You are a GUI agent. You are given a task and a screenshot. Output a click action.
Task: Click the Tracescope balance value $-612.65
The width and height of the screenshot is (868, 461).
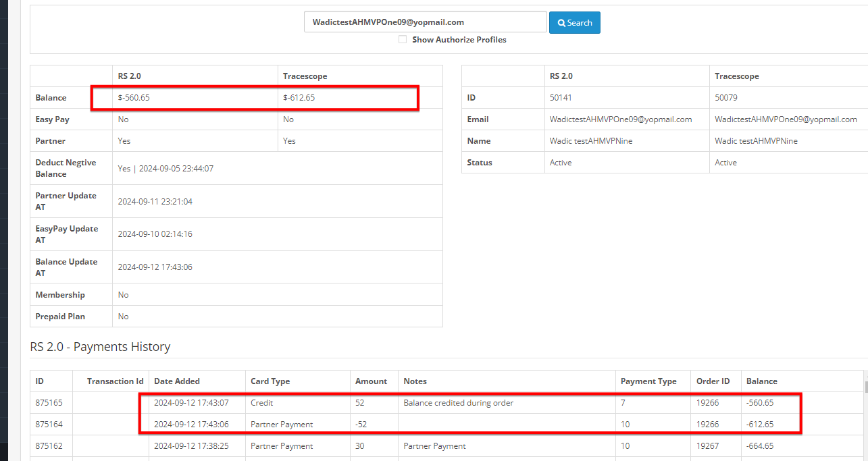point(299,98)
